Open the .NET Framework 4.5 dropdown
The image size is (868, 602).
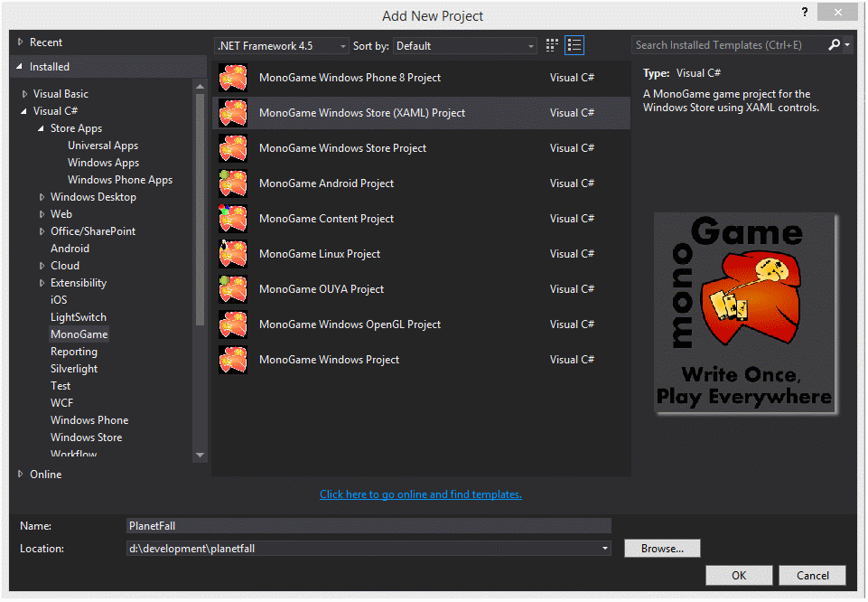[281, 46]
